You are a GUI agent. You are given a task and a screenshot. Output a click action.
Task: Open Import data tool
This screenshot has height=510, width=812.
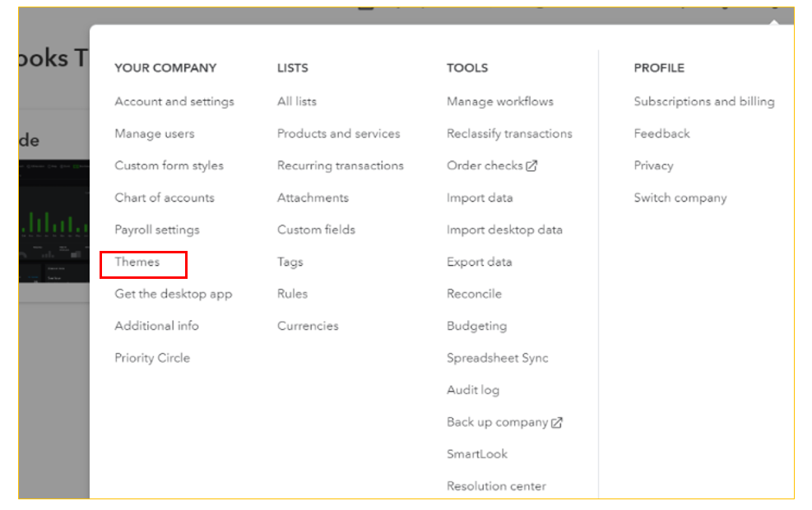(480, 197)
